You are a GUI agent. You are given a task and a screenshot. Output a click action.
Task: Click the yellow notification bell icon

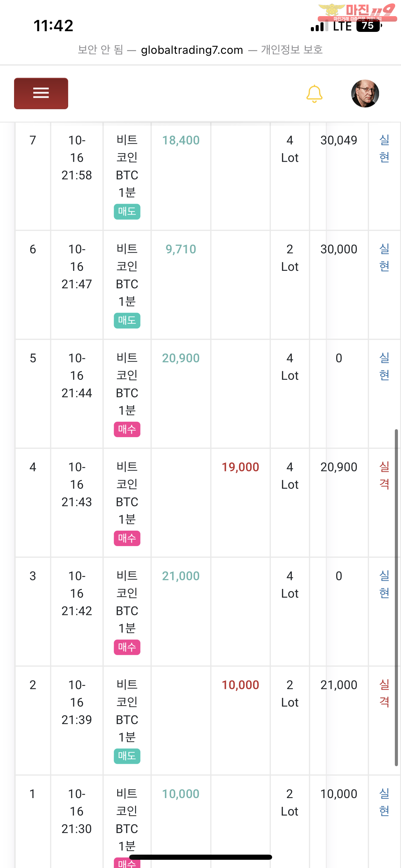[x=314, y=94]
